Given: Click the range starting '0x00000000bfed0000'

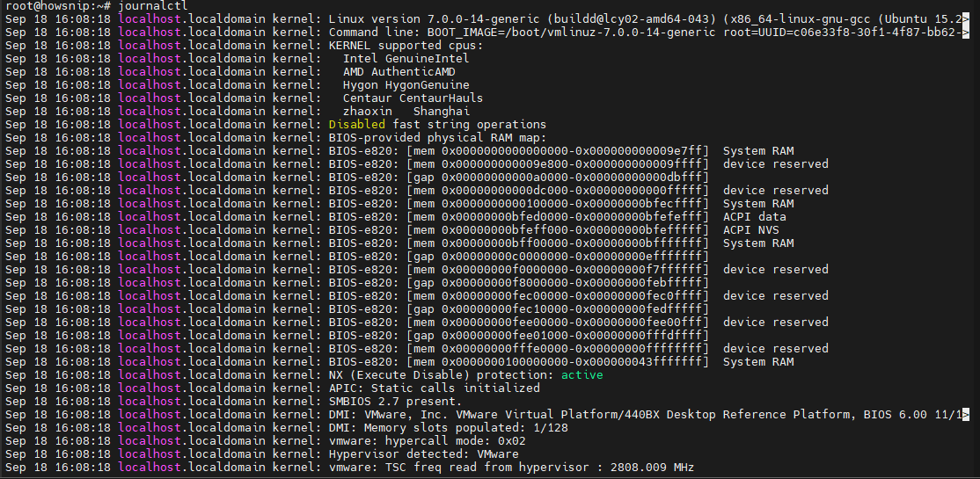Looking at the screenshot, I should tap(558, 217).
